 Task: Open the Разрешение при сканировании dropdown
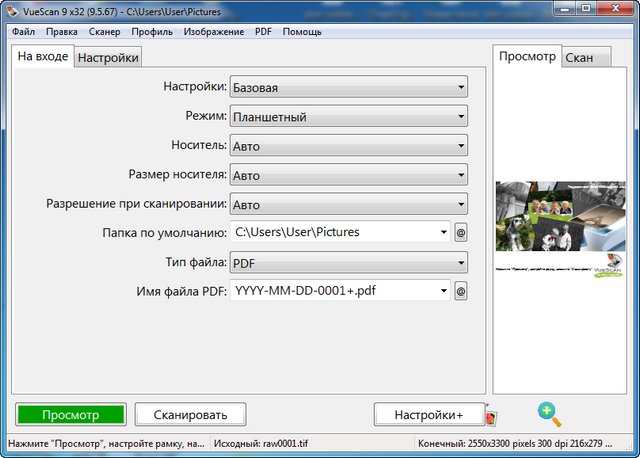click(348, 204)
